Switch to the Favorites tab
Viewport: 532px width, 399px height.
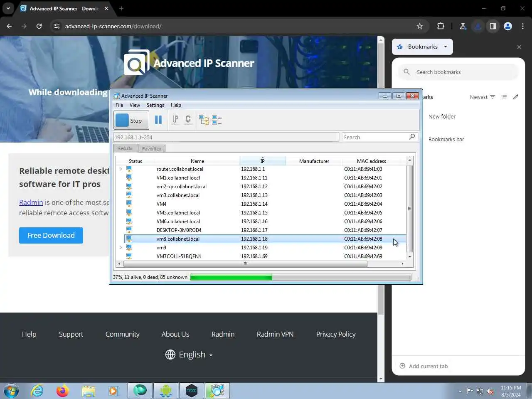(x=152, y=148)
